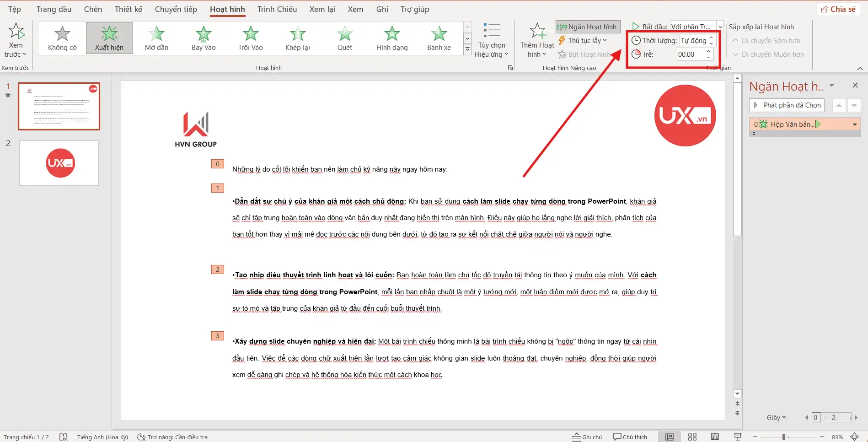This screenshot has height=442, width=868.
Task: Open Thêm Hoạt hình add animation
Action: click(x=537, y=40)
